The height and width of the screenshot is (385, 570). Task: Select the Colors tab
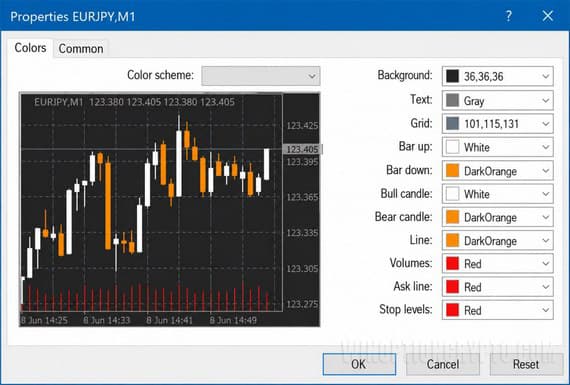coord(30,48)
